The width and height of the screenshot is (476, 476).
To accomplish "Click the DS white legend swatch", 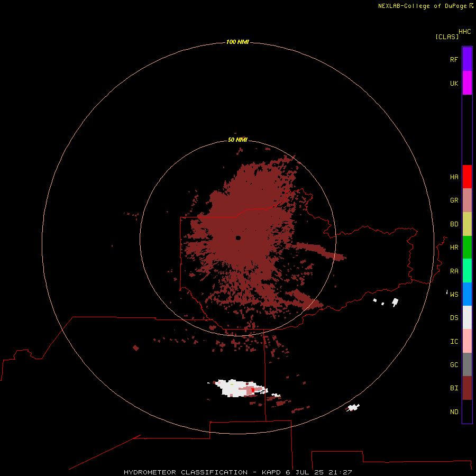I will click(467, 317).
